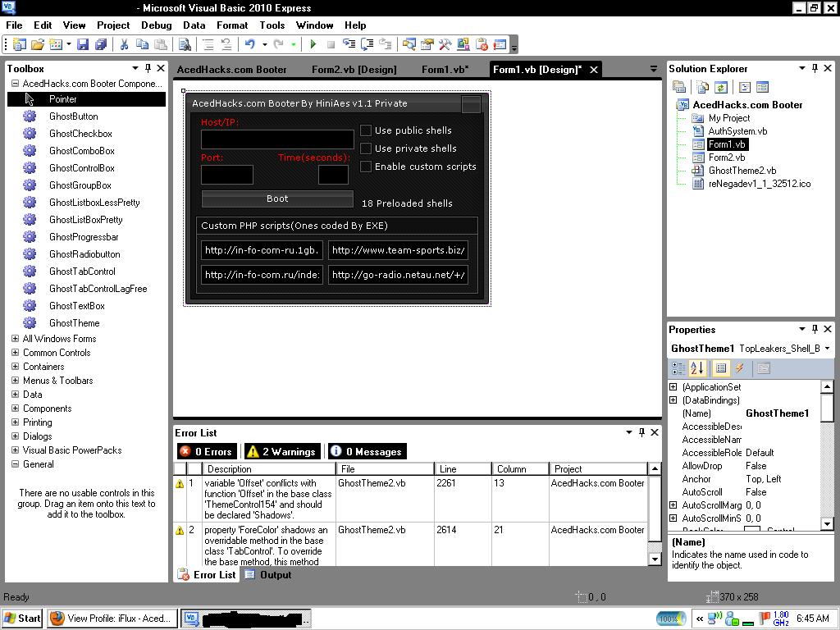The height and width of the screenshot is (630, 840).
Task: Click the Open File folder icon
Action: [x=38, y=44]
